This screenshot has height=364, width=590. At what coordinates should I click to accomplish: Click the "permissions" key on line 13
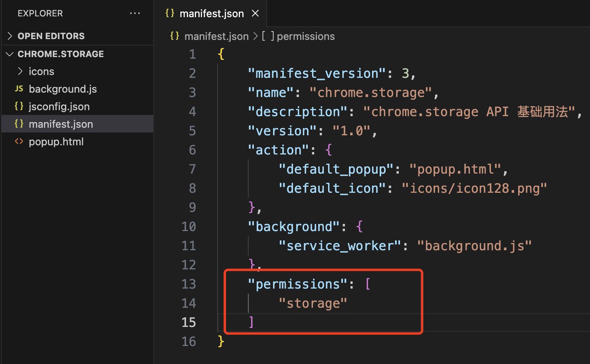click(298, 284)
